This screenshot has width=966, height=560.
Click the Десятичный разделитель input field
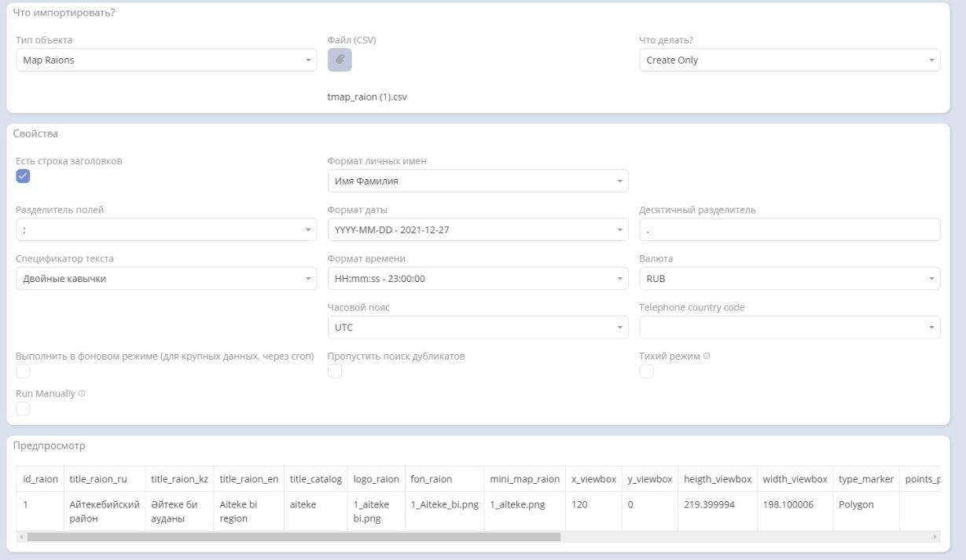click(790, 229)
